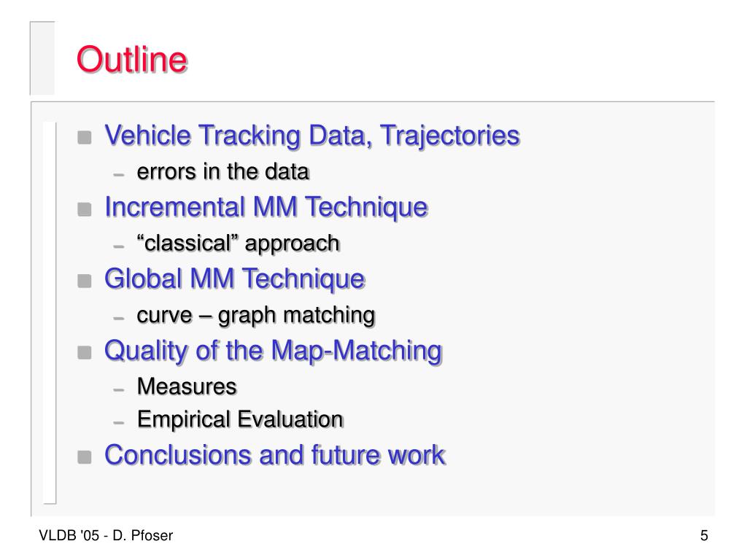The height and width of the screenshot is (560, 747).
Task: Click the errors in the data sub-item text
Action: tap(223, 172)
